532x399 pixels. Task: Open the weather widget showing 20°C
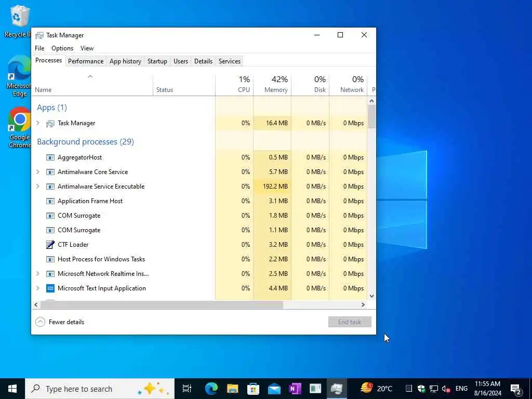[x=376, y=389]
